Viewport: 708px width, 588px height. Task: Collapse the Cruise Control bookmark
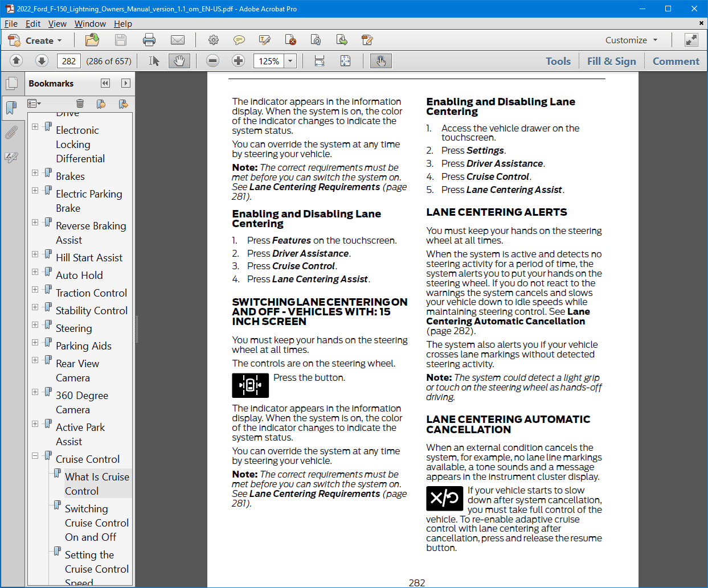(x=35, y=456)
